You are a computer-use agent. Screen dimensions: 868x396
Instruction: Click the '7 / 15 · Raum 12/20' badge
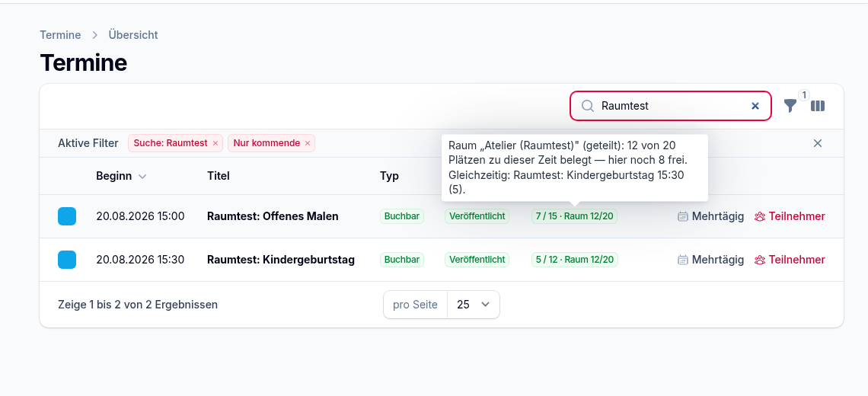click(x=574, y=216)
